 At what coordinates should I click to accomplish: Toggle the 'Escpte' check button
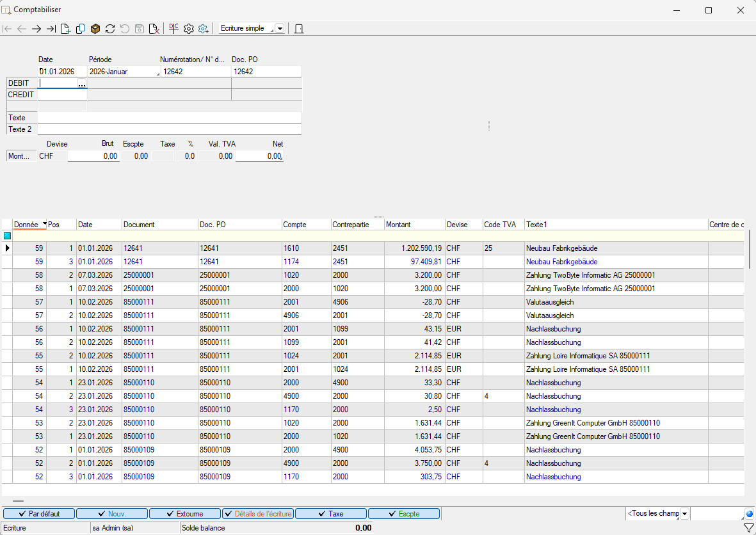pyautogui.click(x=404, y=513)
